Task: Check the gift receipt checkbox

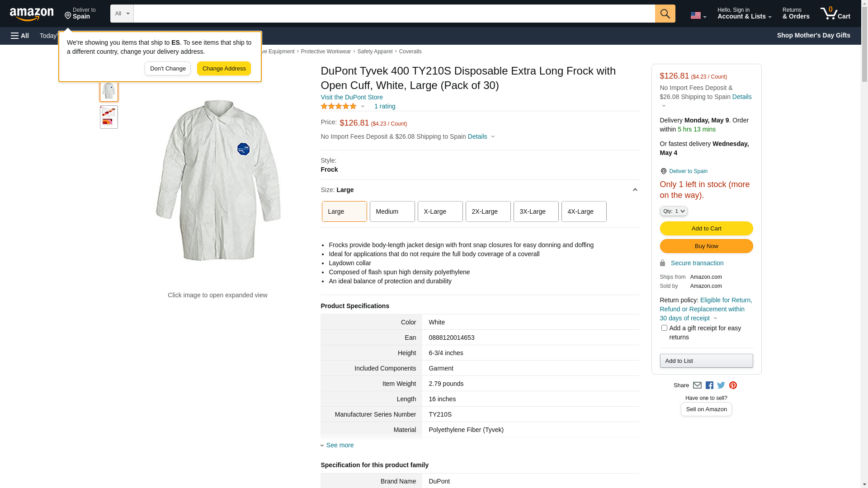Action: coord(664,328)
